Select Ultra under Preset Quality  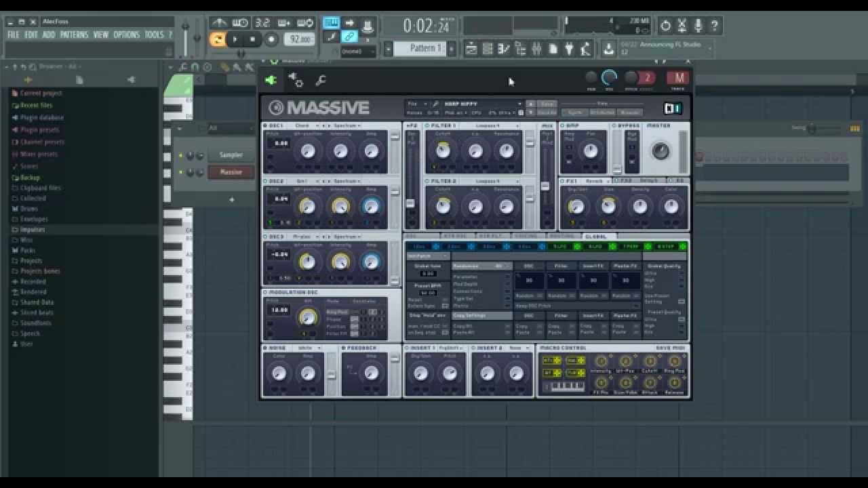682,319
